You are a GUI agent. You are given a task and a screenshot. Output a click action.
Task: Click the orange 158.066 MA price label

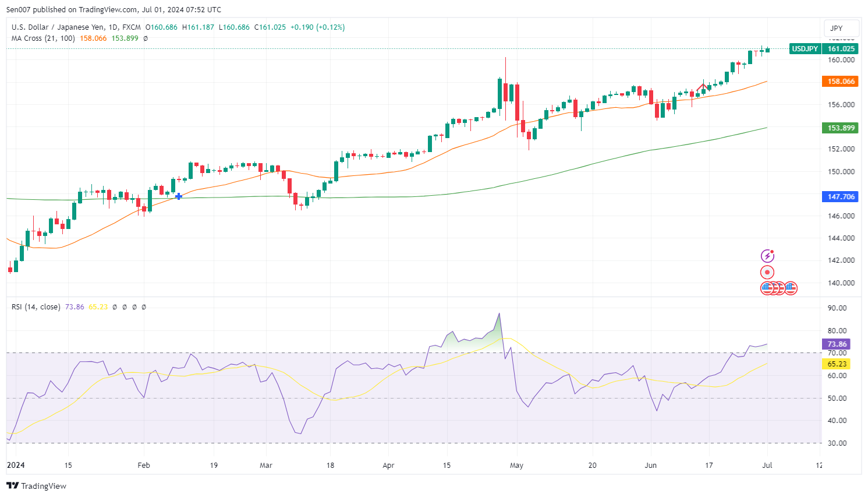coord(841,82)
